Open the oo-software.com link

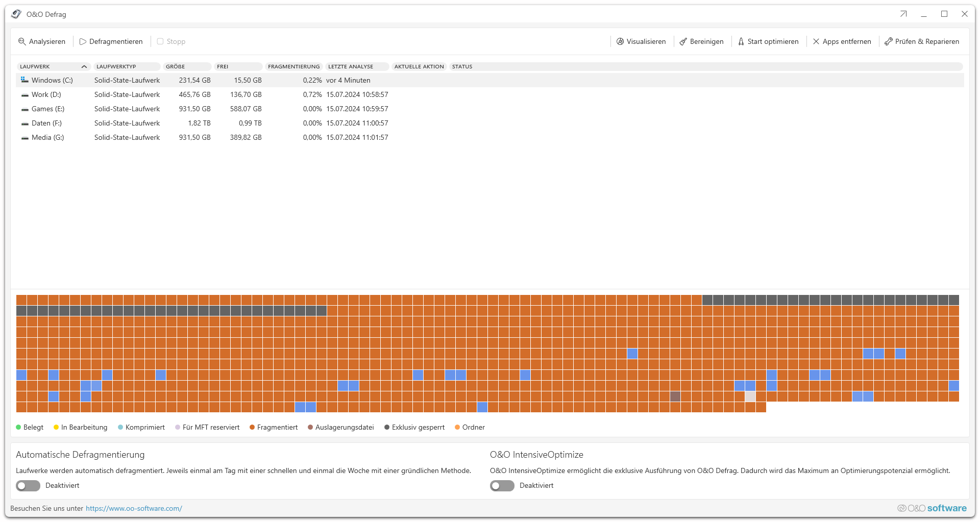[x=134, y=508]
